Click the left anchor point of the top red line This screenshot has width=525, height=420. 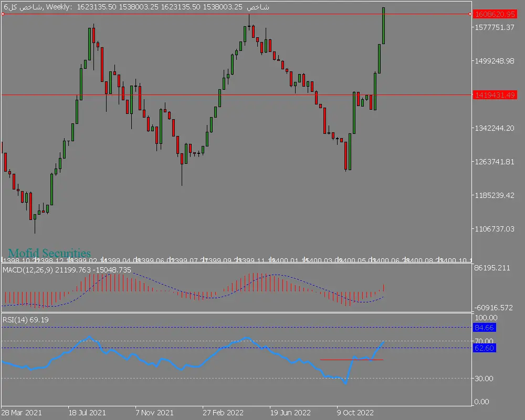tap(3, 14)
